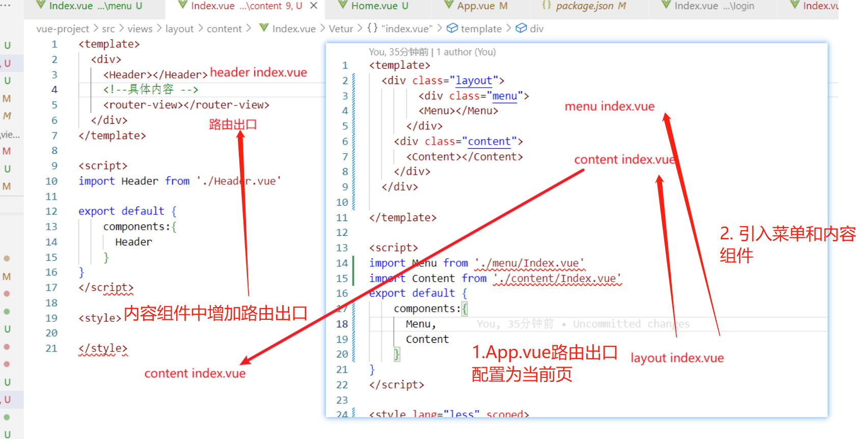
Task: Click the Vue icon on App.vue tab
Action: pos(449,6)
